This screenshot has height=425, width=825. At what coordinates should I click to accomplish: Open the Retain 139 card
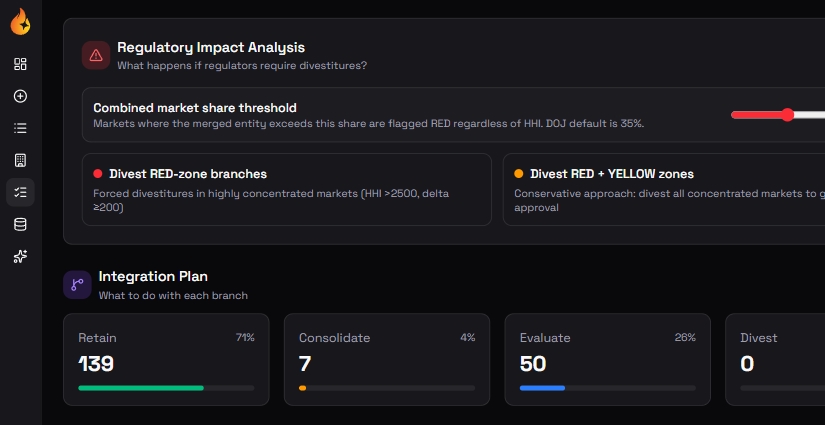[166, 359]
